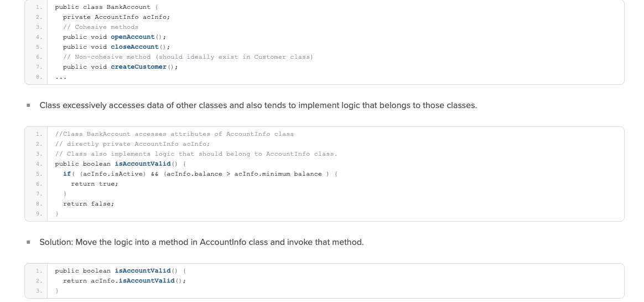Click line number 8 in first code block

click(39, 77)
